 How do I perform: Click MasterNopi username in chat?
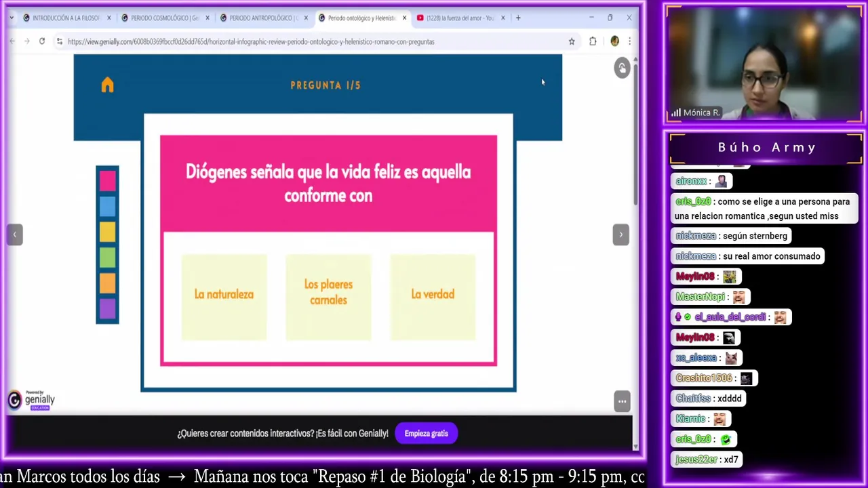(x=701, y=297)
